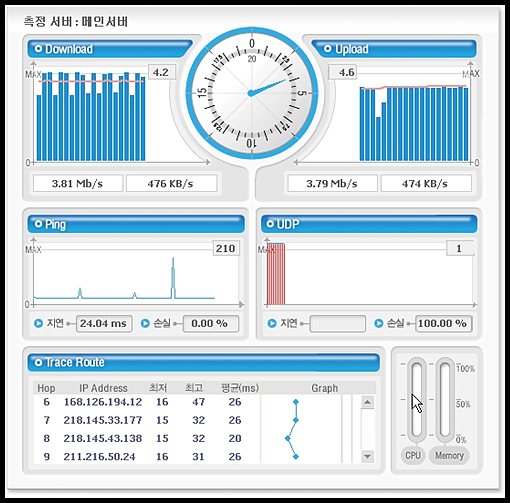Image resolution: width=510 pixels, height=503 pixels.
Task: Select the Ping header bar
Action: point(136,224)
